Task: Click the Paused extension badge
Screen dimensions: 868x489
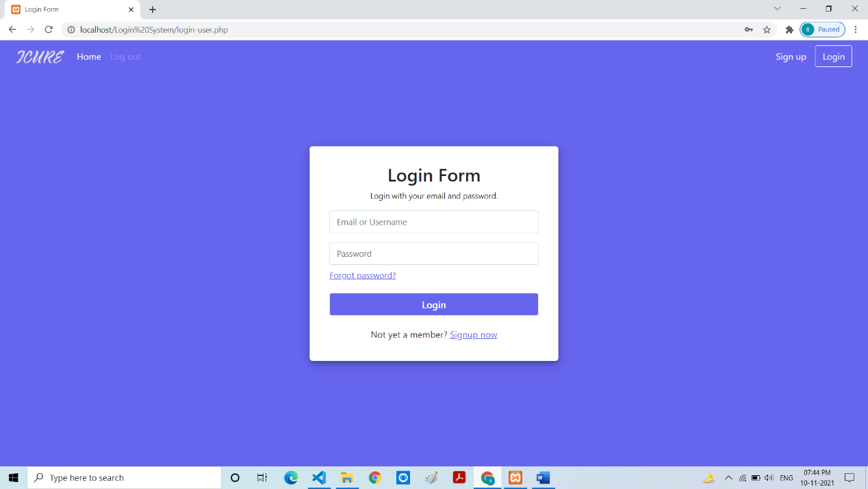Action: 821,29
